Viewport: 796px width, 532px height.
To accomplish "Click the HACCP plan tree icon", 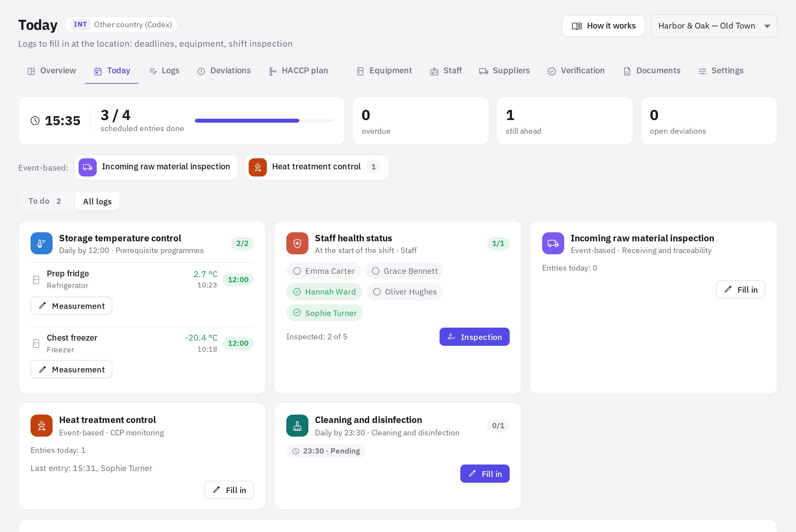I will [273, 71].
